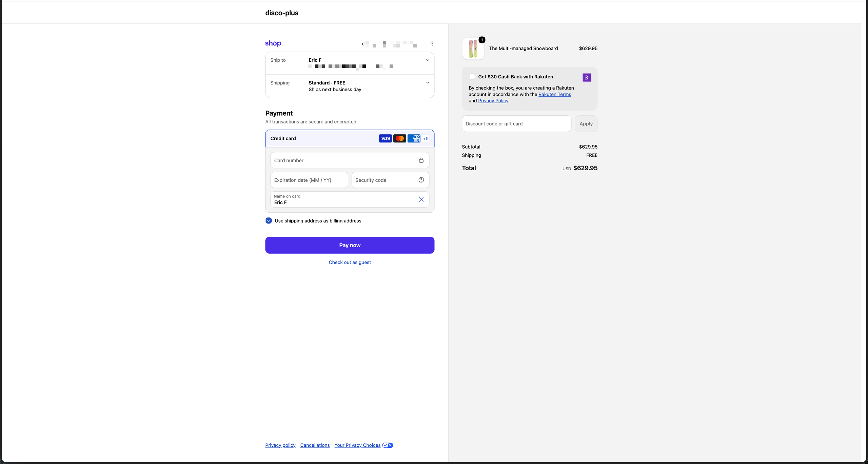Open the security code help icon
Screen dimensions: 868x464
(421, 180)
